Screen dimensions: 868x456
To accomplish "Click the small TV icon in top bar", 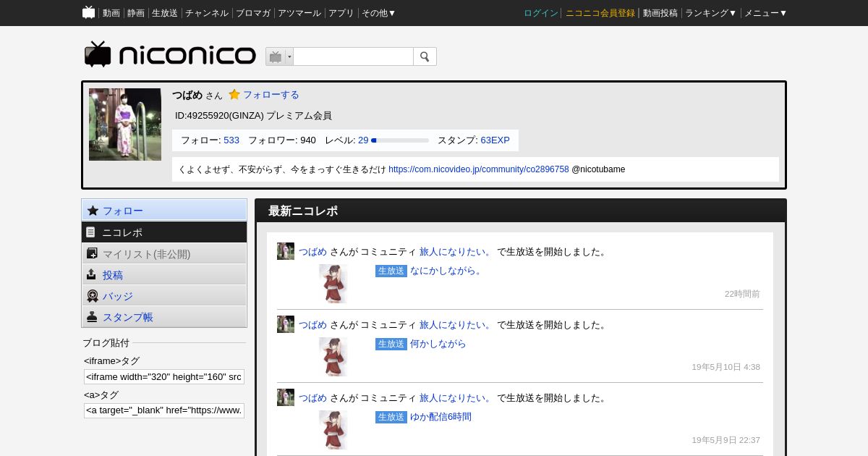I will (89, 12).
